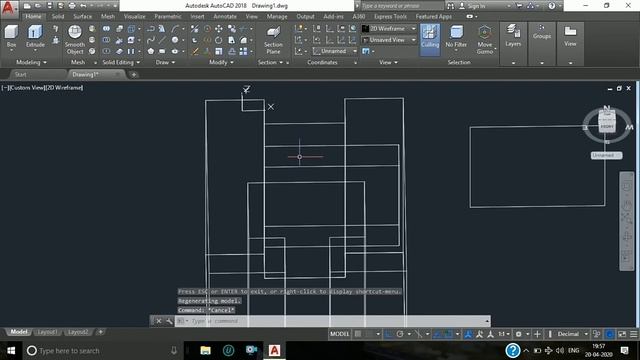
Task: Click the Save icon in quick access
Action: 49,6
